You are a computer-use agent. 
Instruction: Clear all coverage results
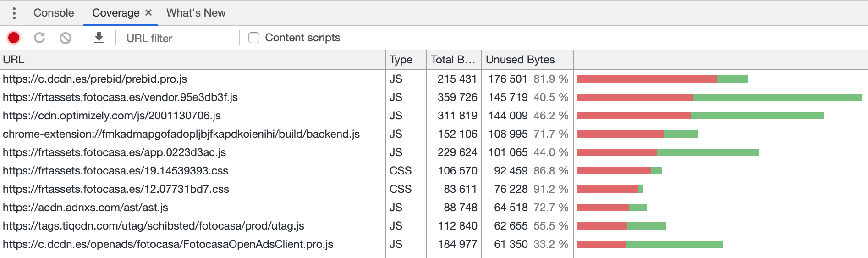pyautogui.click(x=66, y=38)
